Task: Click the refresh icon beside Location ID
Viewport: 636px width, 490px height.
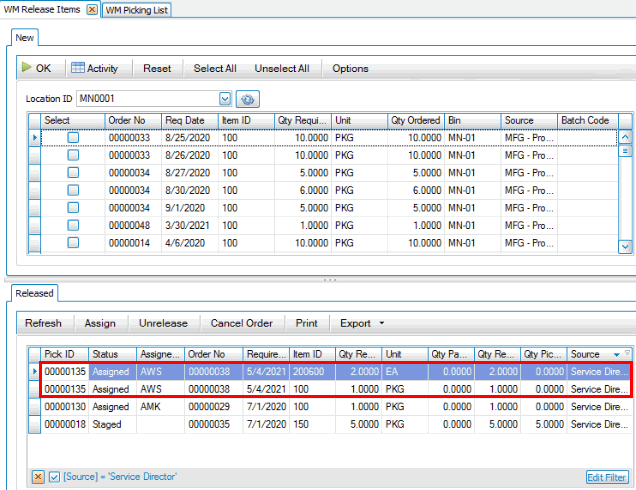Action: tap(248, 99)
